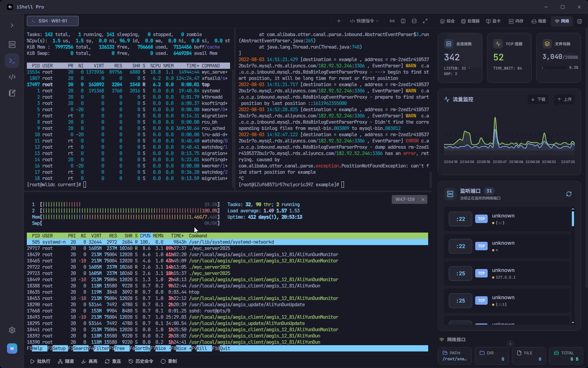Viewport: 588px width, 368px height.
Task: Open the server list sidebar icon
Action: 12,45
